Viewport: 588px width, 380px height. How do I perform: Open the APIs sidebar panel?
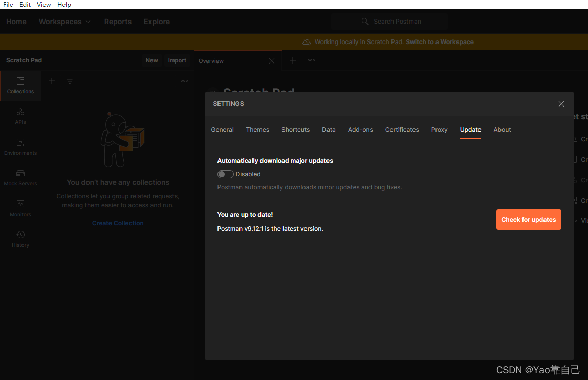(x=20, y=117)
